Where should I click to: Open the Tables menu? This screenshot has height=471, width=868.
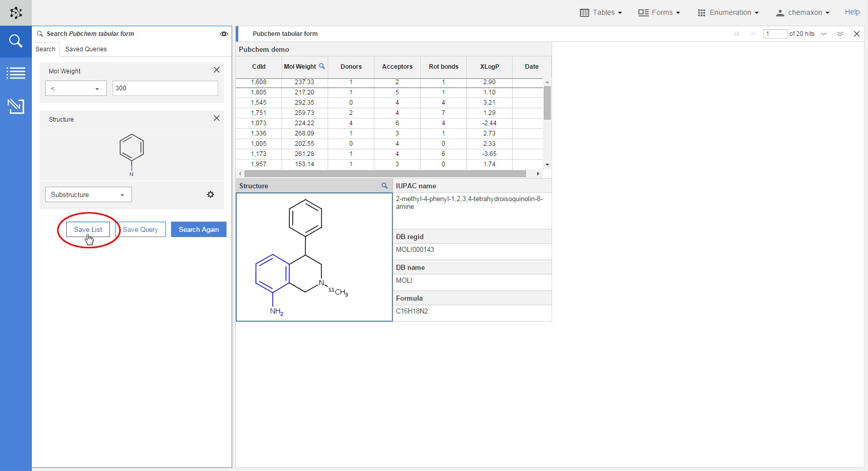[x=600, y=12]
